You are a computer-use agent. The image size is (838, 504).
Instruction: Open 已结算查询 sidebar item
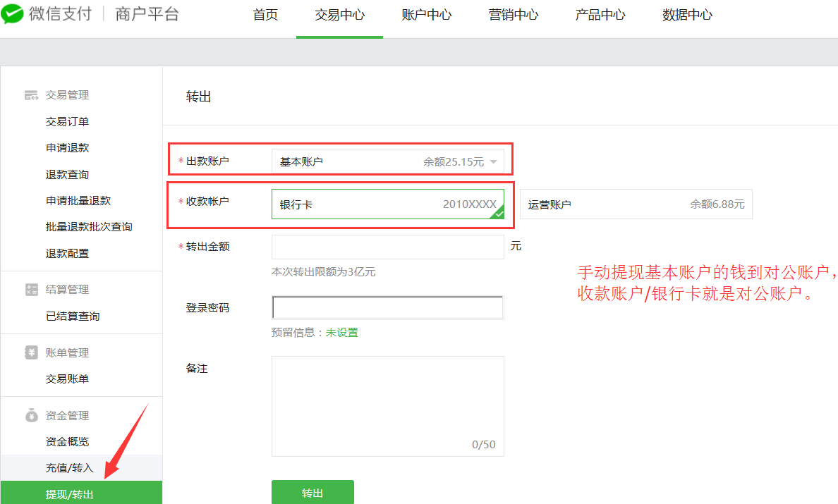[73, 316]
